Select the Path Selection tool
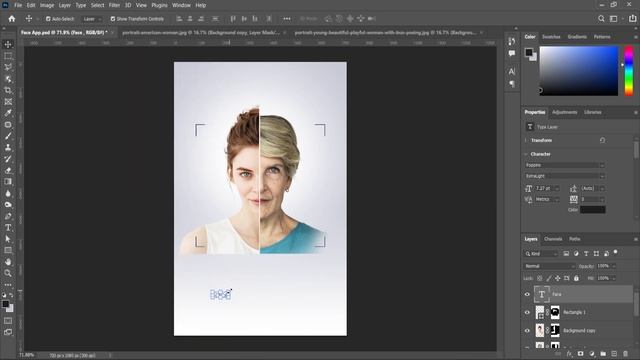 [8, 239]
